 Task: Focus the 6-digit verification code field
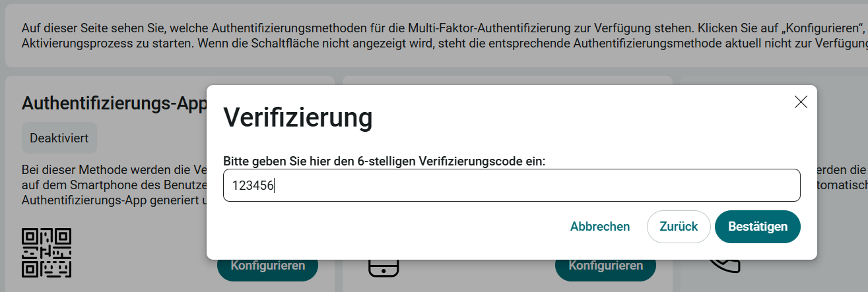(x=512, y=185)
